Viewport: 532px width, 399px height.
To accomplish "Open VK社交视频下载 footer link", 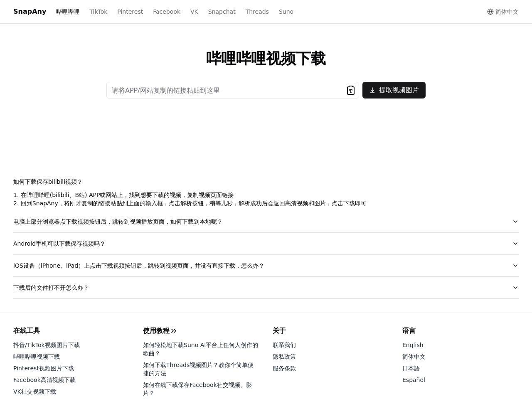I will (34, 392).
